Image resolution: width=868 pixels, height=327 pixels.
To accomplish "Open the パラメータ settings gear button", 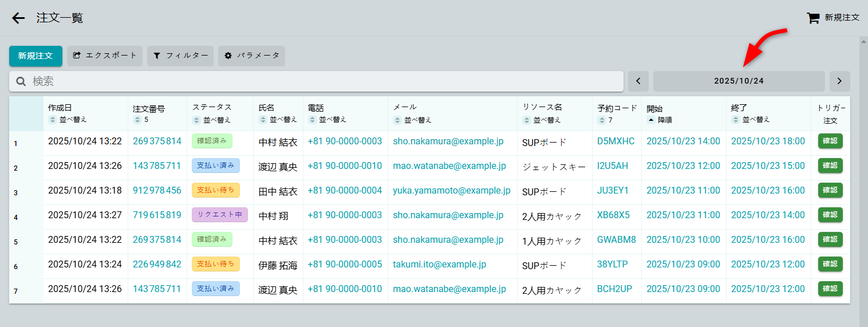I will (x=252, y=56).
